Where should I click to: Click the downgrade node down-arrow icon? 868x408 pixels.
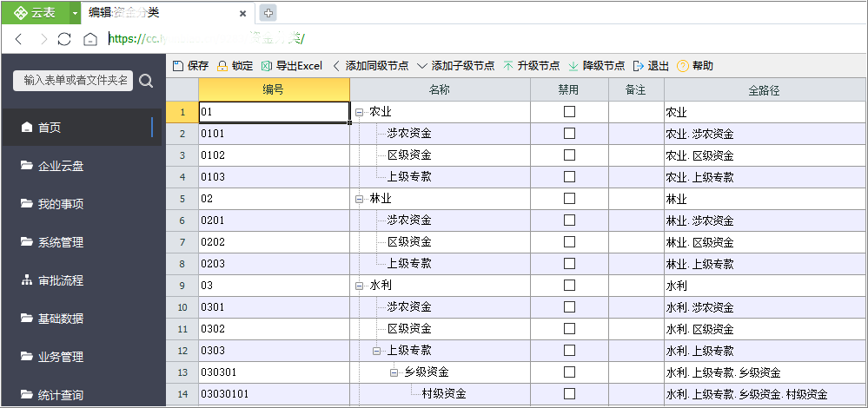coord(573,66)
